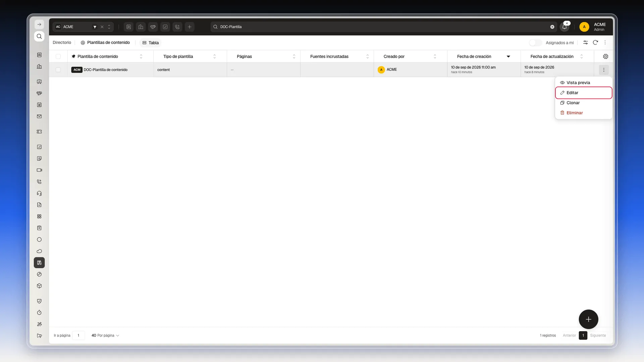The height and width of the screenshot is (362, 644).
Task: Open the four-squares grid icon in the sidebar
Action: [39, 217]
